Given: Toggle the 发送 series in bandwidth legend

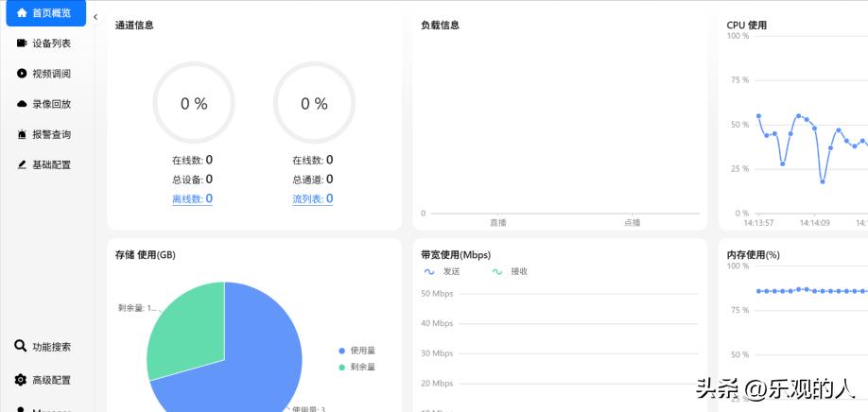Looking at the screenshot, I should [442, 272].
